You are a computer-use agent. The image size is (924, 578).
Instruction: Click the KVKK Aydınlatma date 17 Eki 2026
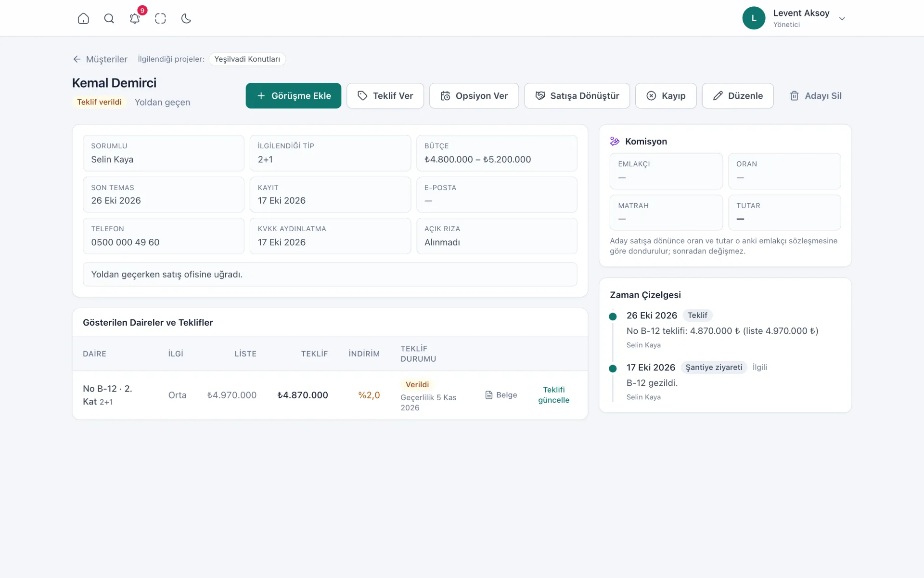(282, 242)
